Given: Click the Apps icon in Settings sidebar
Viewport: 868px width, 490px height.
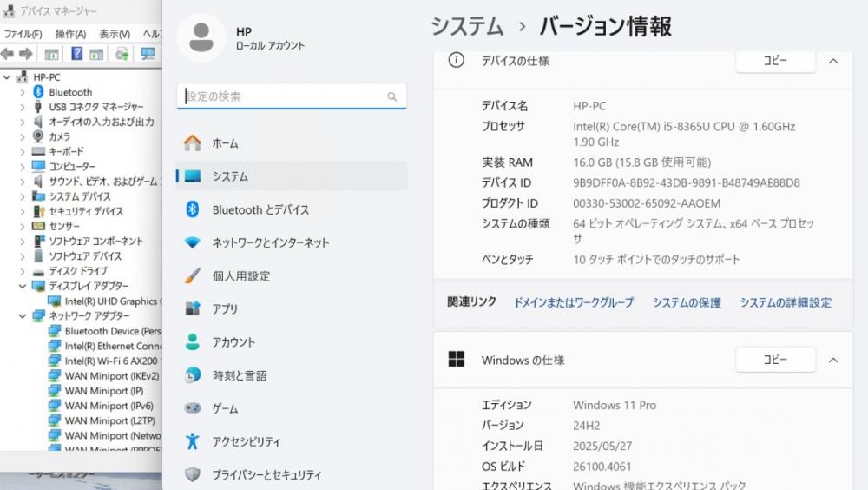Looking at the screenshot, I should pos(192,308).
